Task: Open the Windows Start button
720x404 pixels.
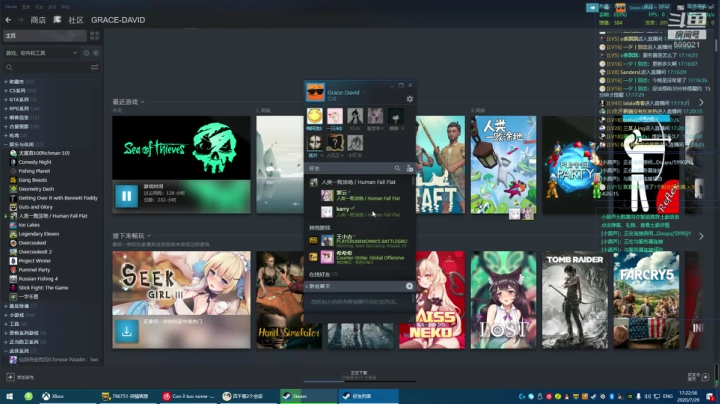Action: (9, 396)
